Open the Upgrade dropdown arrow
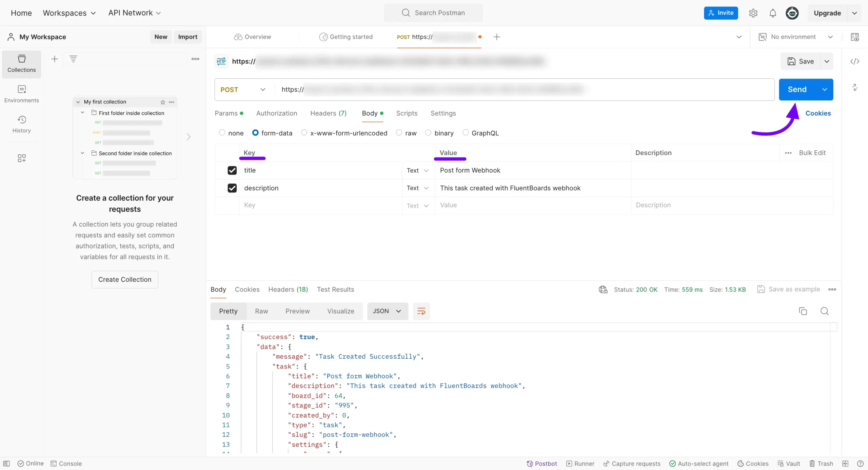The height and width of the screenshot is (470, 868). tap(854, 13)
